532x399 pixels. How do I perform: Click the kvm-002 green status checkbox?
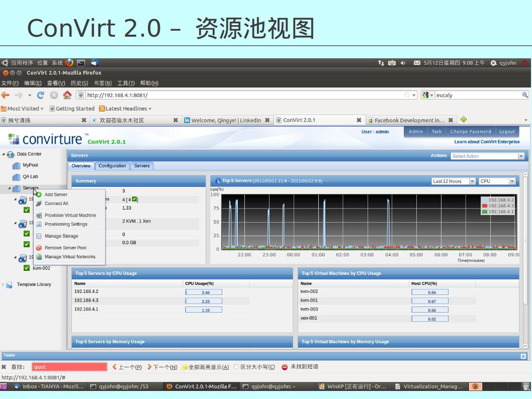click(x=27, y=268)
